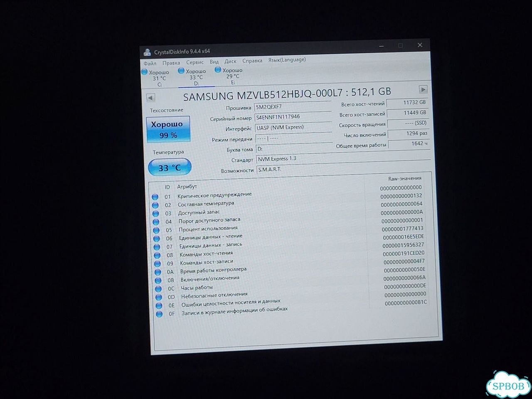Viewport: 532px width, 399px height.
Task: Click the previous disk arrow button
Action: pos(150,98)
